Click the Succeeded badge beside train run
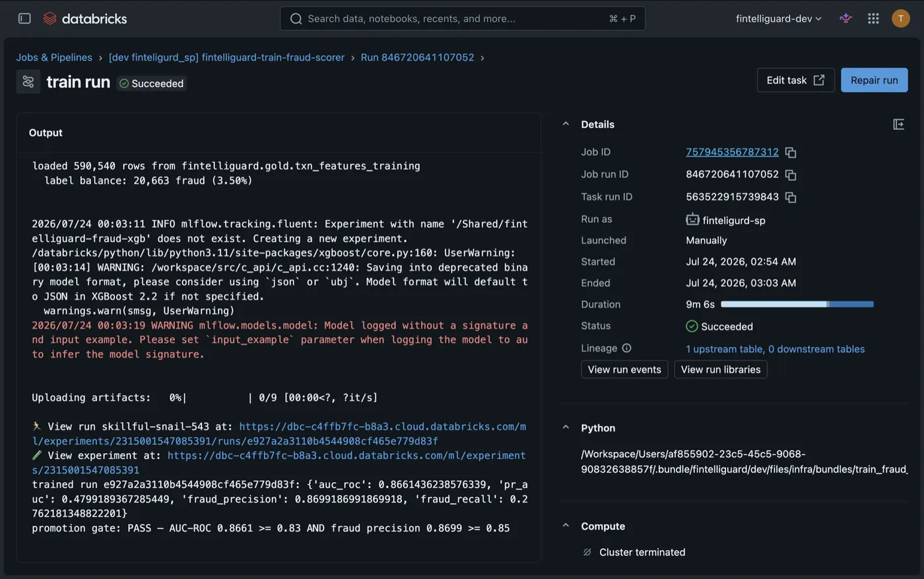This screenshot has height=579, width=924. [152, 83]
